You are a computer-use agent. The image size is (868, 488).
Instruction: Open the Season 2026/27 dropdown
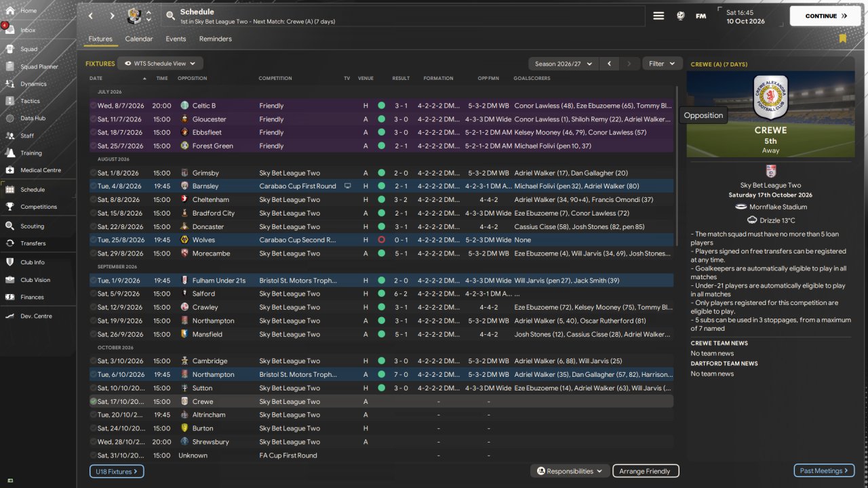click(x=563, y=64)
